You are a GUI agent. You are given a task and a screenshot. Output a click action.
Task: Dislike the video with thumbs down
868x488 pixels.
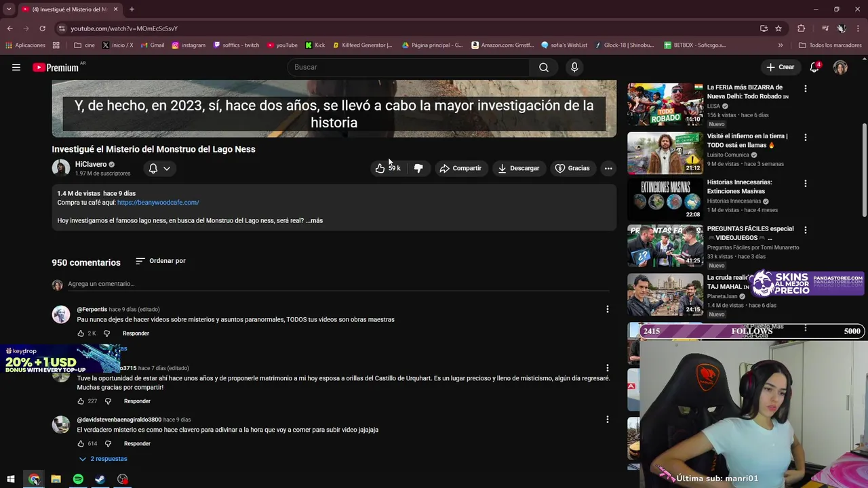coord(418,168)
